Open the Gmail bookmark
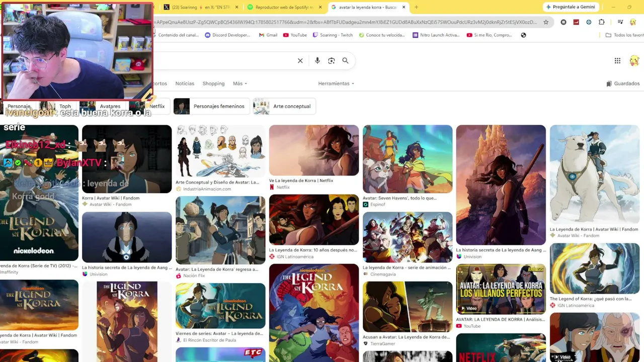644x362 pixels. (x=268, y=35)
